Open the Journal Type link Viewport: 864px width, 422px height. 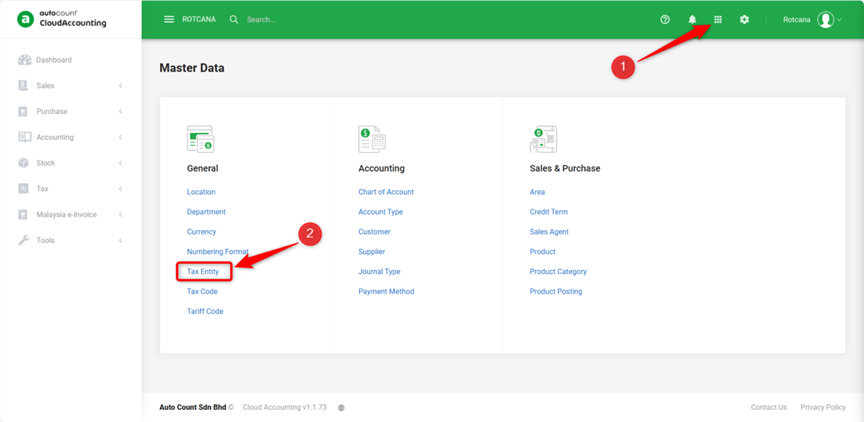tap(379, 272)
